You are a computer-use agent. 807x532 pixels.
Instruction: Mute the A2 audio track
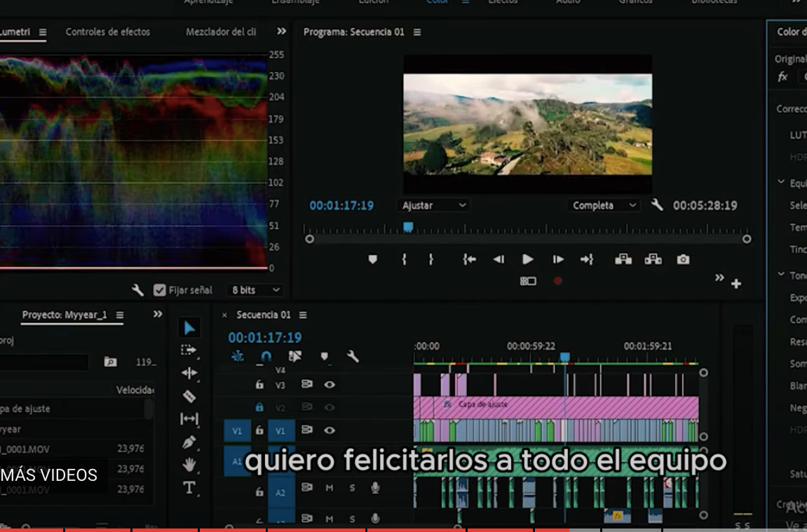pyautogui.click(x=329, y=488)
